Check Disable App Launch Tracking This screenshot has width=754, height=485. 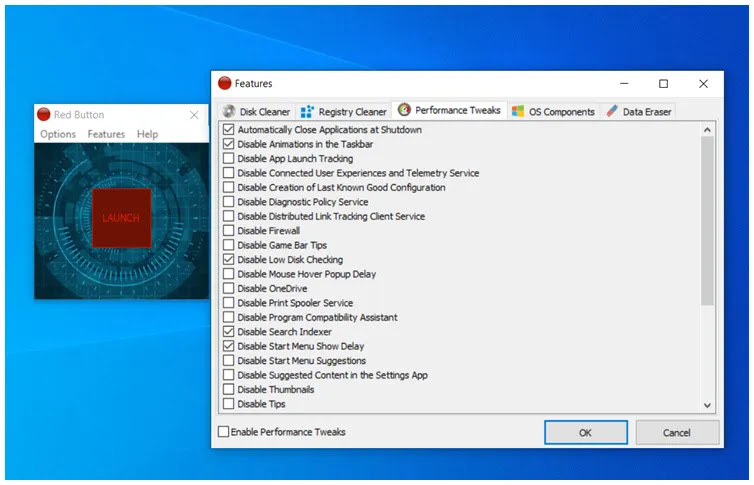coord(229,158)
